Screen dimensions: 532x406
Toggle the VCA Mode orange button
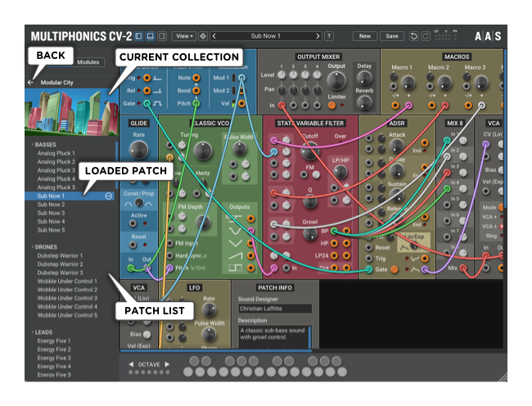[x=501, y=207]
